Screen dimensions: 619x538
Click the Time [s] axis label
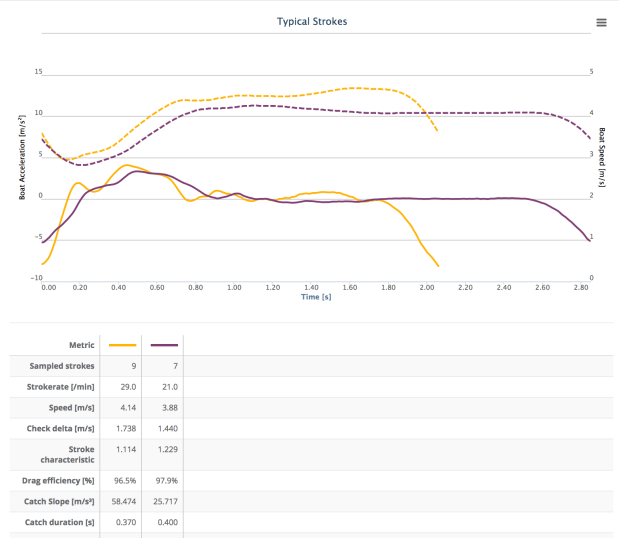316,296
